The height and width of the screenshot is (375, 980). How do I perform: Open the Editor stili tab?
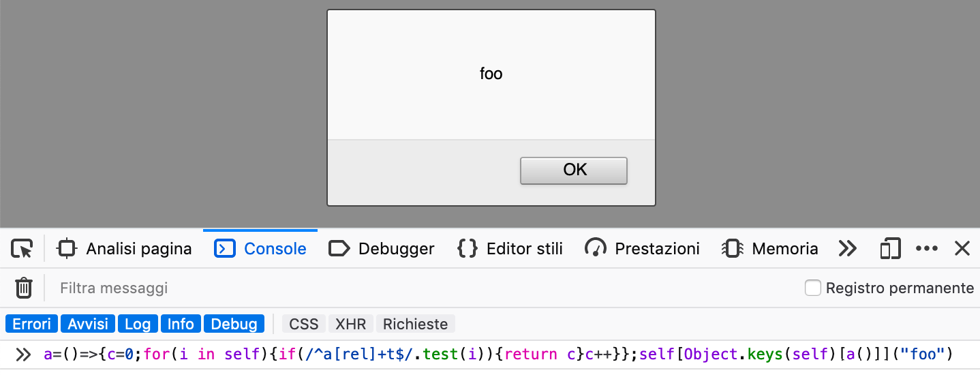pos(510,249)
